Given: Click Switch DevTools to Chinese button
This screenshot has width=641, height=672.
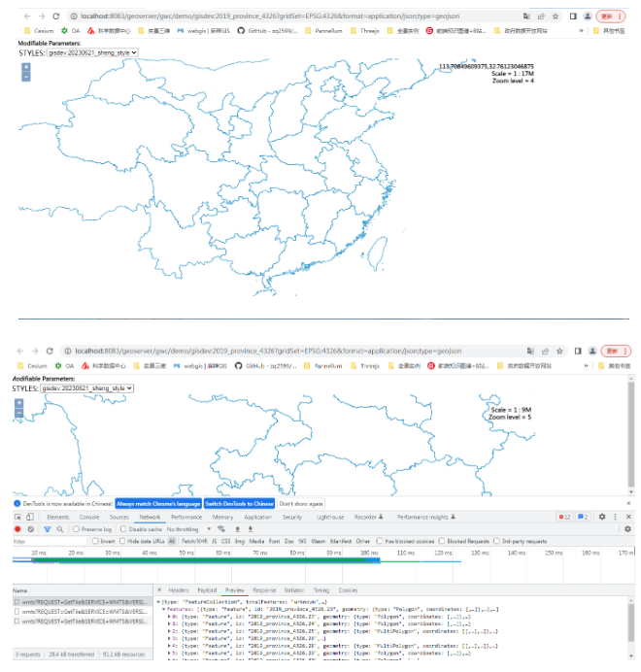Looking at the screenshot, I should [239, 504].
